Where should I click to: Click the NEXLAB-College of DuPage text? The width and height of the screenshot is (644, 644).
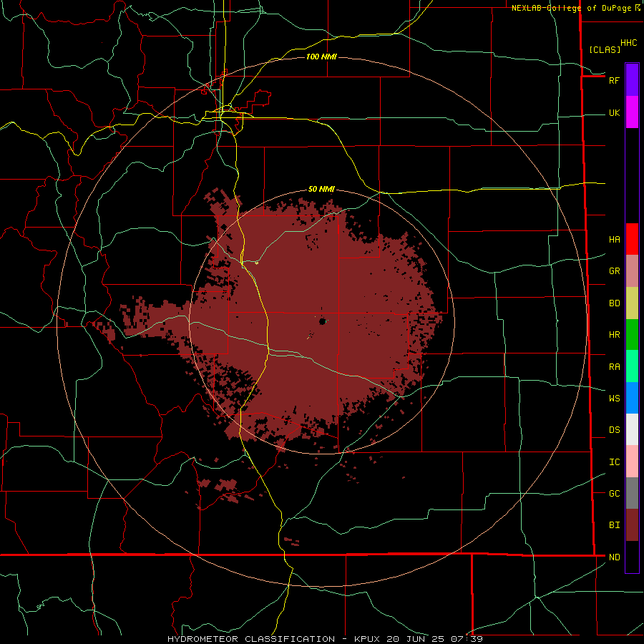pos(571,8)
